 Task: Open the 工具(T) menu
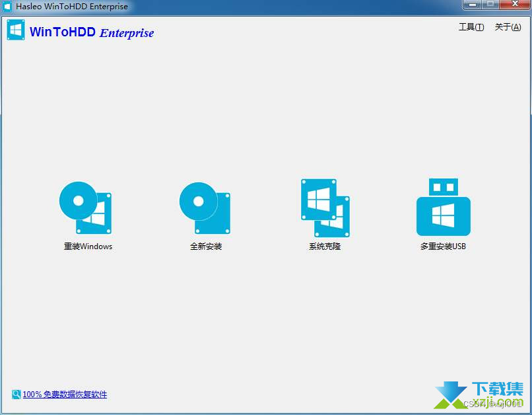(x=471, y=27)
